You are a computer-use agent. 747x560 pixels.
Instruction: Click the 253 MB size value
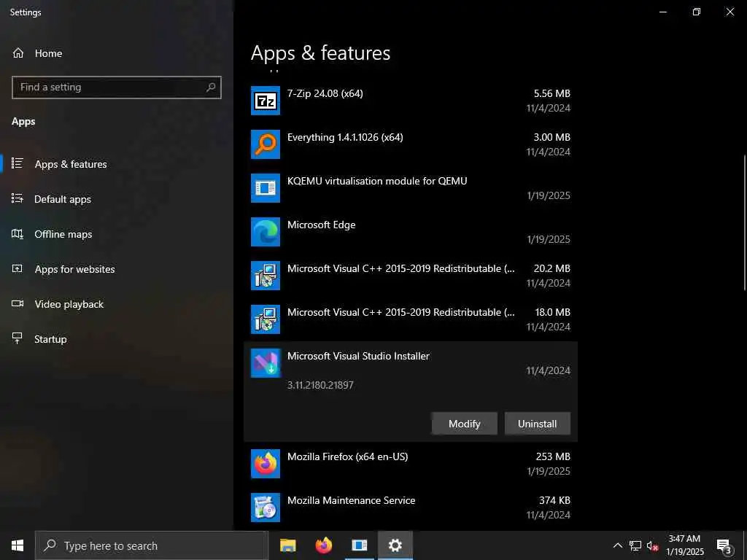[x=553, y=456]
